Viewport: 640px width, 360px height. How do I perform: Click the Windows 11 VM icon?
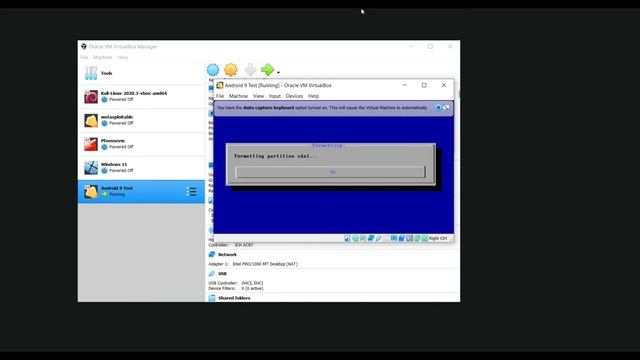(91, 168)
